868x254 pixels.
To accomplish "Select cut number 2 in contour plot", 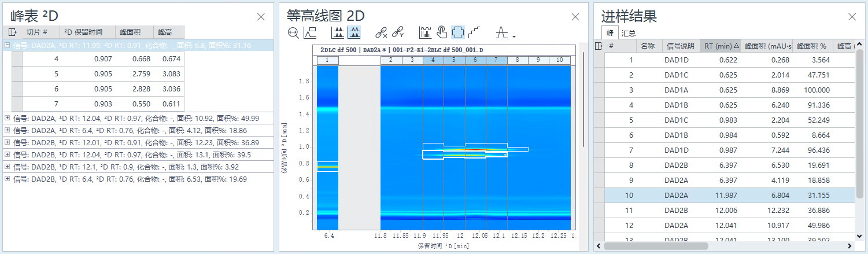I will pos(391,60).
